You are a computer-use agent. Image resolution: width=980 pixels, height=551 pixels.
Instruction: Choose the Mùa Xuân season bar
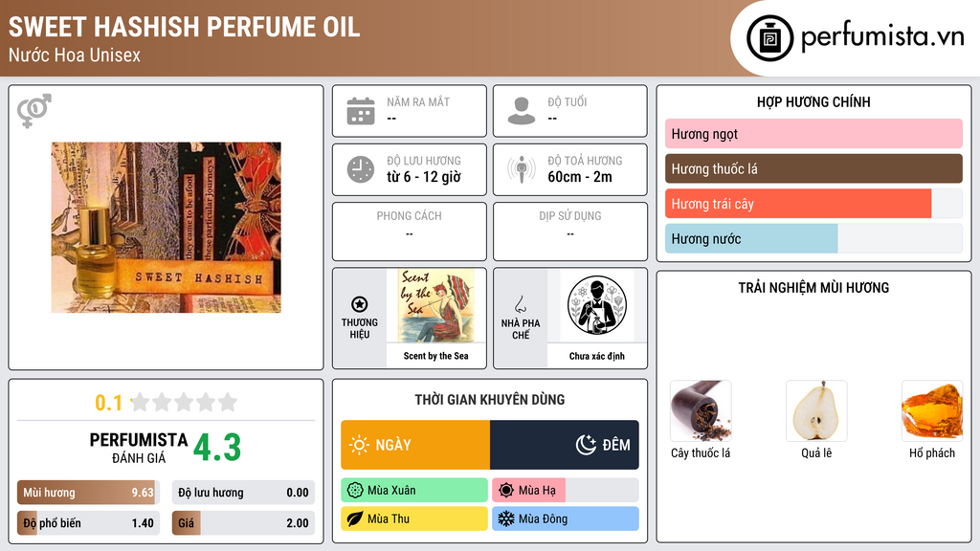(414, 491)
